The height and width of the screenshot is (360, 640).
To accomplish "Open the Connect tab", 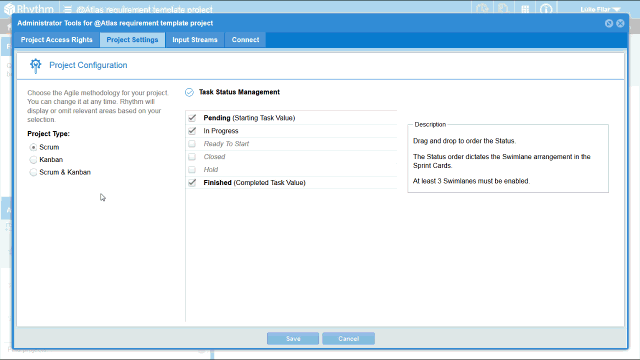I will (245, 40).
